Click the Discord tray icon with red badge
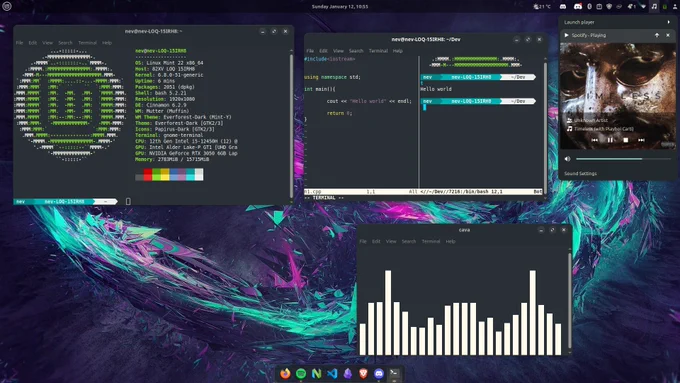The width and height of the screenshot is (680, 383). [x=578, y=7]
